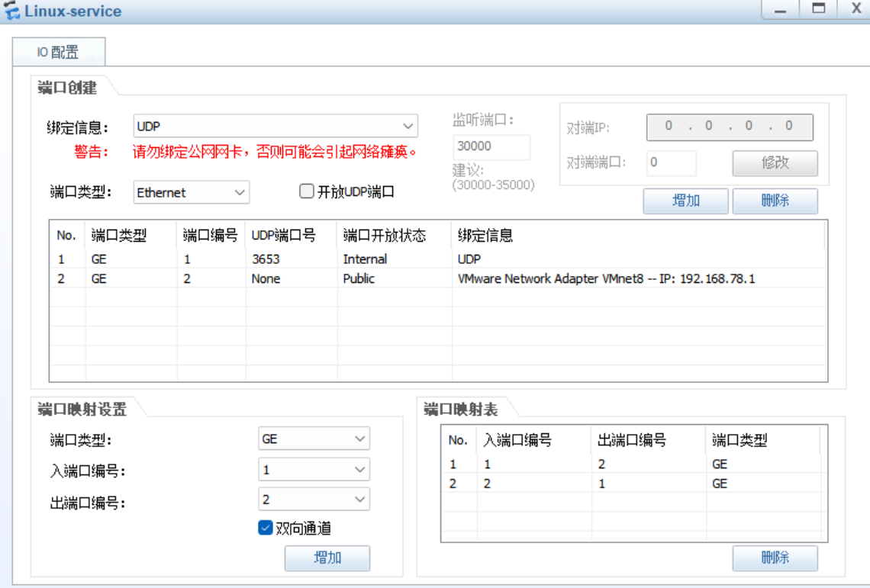Screen dimensions: 870x588
Task: Click 删除 button under 端口映射表
Action: [x=775, y=557]
